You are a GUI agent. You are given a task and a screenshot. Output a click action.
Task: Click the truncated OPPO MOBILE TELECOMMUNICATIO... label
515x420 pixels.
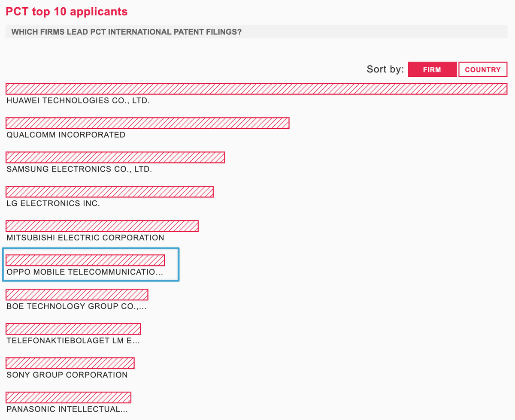pyautogui.click(x=85, y=272)
